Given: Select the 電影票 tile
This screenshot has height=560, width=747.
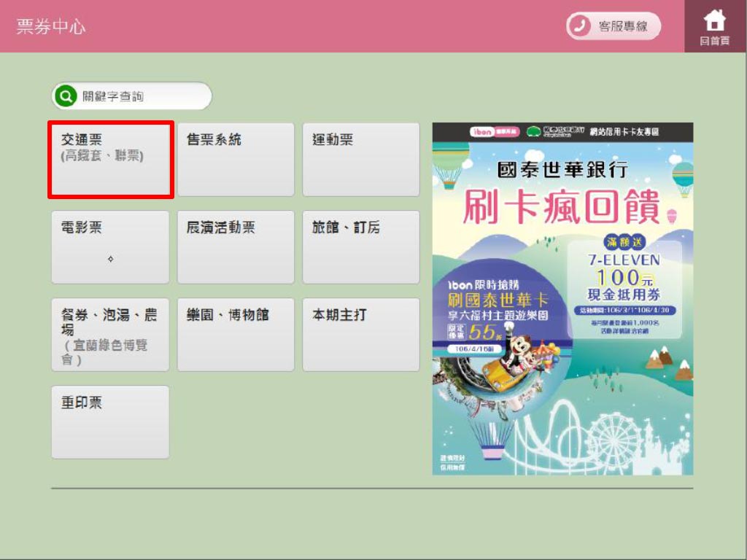Looking at the screenshot, I should (x=110, y=247).
